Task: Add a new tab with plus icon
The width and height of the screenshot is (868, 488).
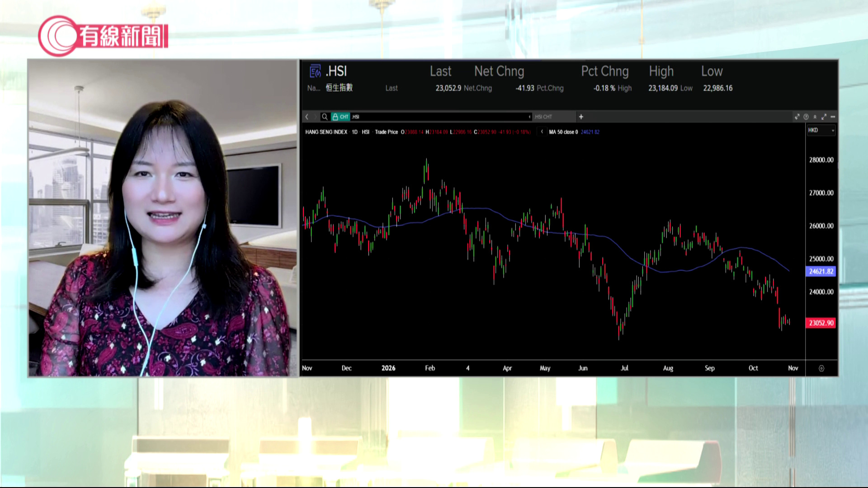Action: tap(581, 117)
